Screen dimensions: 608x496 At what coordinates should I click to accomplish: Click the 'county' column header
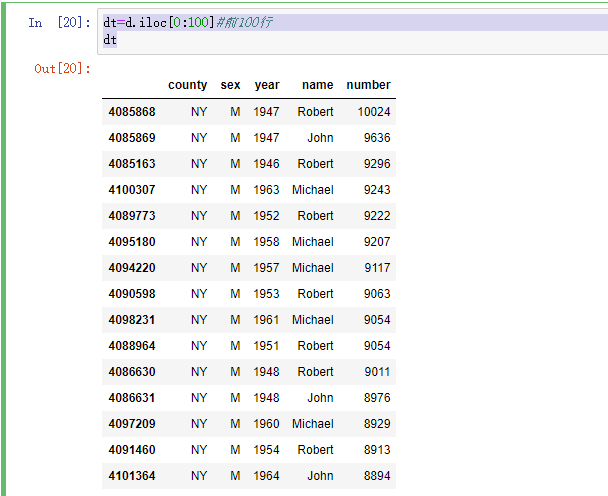[188, 85]
